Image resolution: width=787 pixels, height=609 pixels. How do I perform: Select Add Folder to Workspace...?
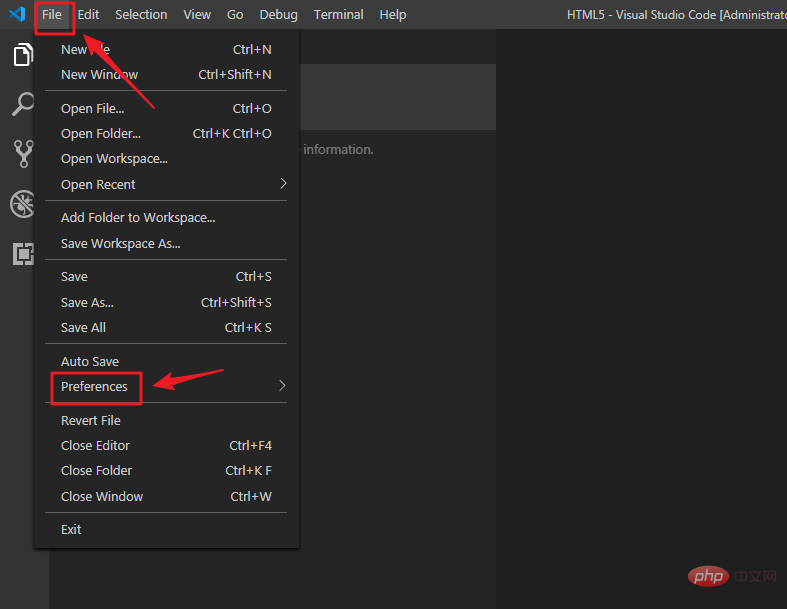pyautogui.click(x=138, y=217)
